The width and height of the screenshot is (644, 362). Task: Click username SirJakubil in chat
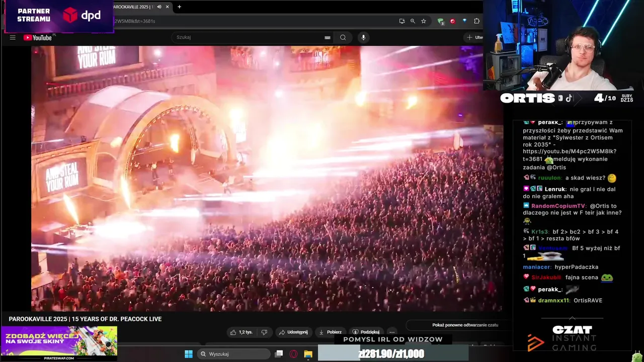click(546, 278)
